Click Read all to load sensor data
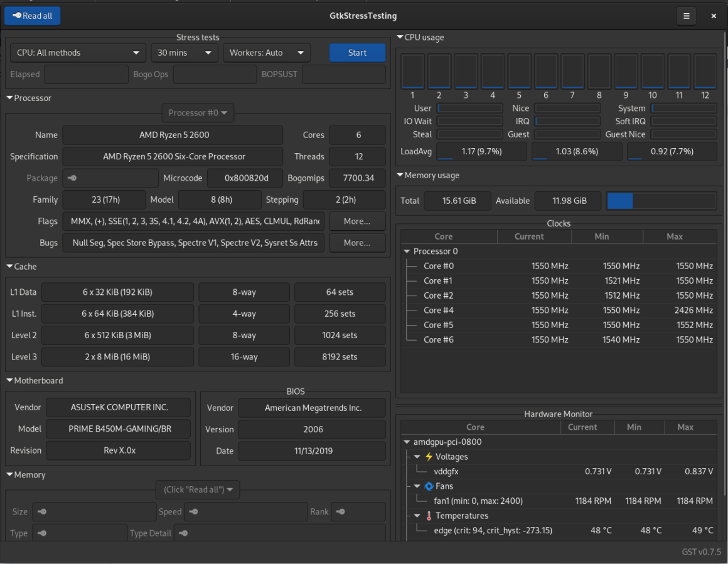Screen dimensions: 728x564 click(x=32, y=16)
